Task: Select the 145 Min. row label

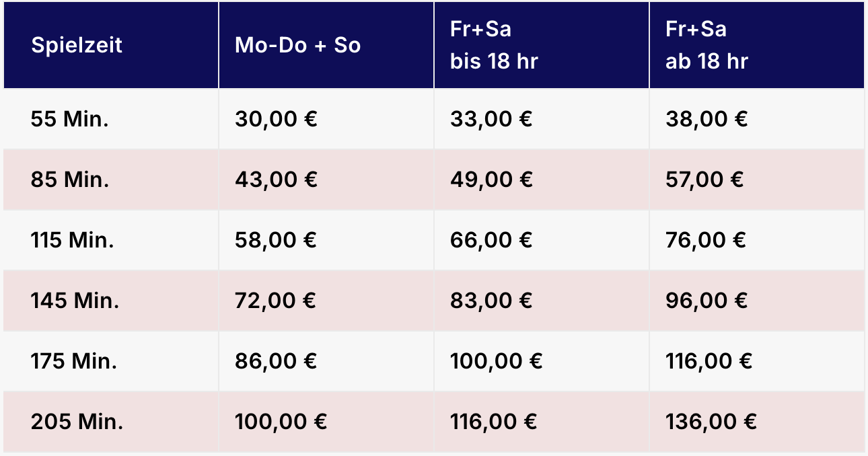Action: (75, 301)
